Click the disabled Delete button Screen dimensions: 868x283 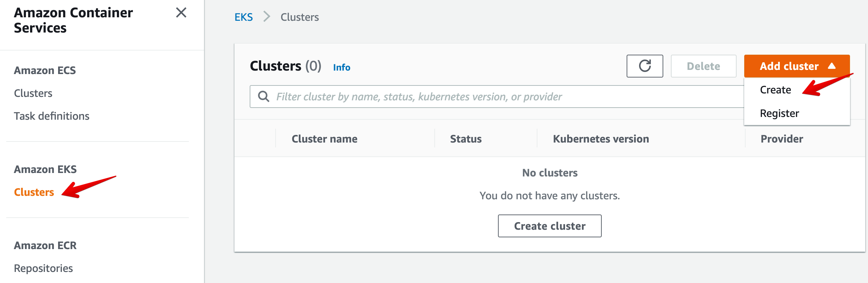tap(703, 66)
